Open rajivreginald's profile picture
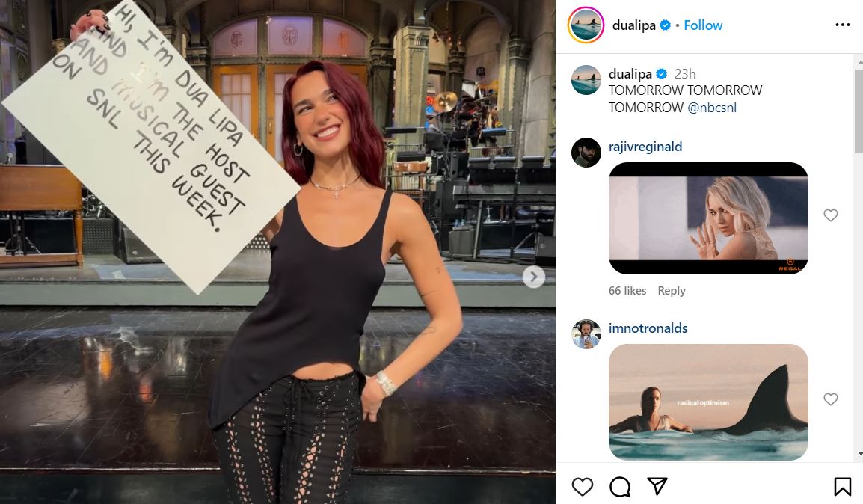 click(586, 153)
